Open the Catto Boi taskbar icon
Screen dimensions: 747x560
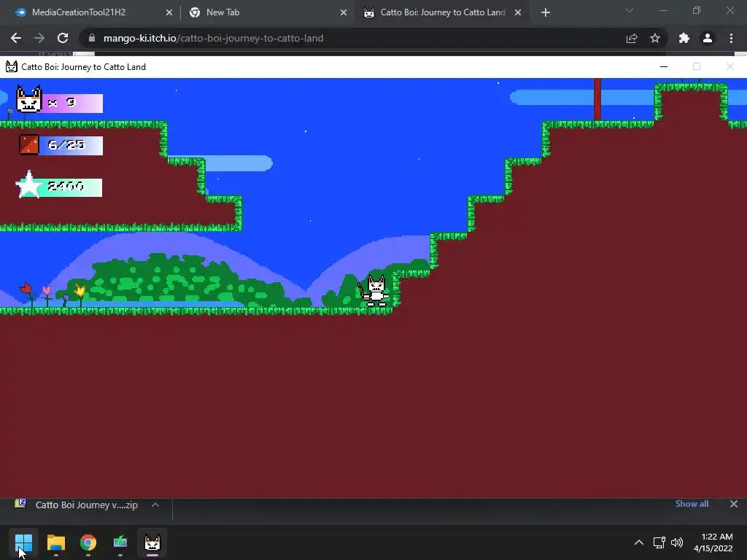pos(152,542)
